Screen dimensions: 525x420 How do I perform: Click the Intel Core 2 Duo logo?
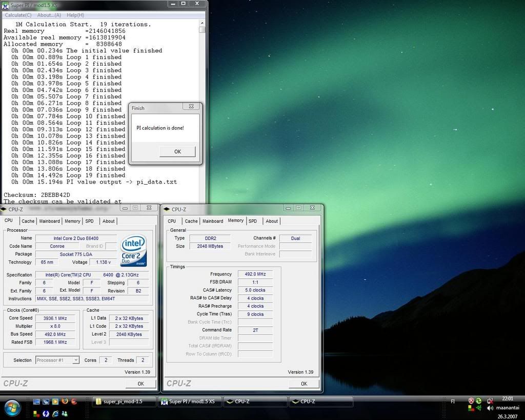(x=133, y=250)
